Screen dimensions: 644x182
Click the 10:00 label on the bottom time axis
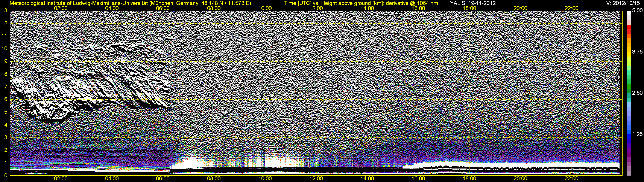pos(265,179)
